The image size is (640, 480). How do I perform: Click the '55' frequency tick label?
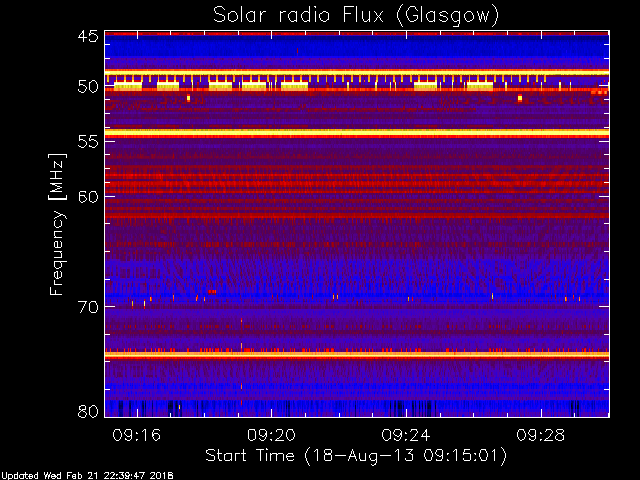click(89, 142)
